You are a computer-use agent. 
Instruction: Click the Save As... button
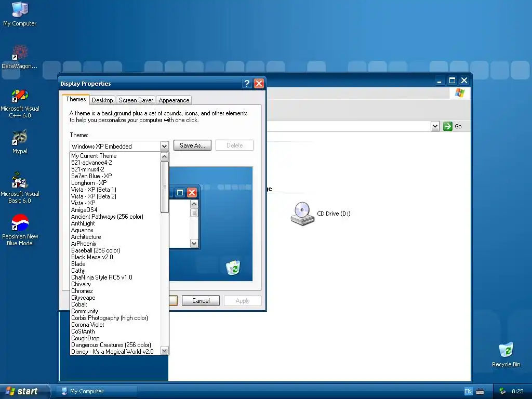point(192,145)
